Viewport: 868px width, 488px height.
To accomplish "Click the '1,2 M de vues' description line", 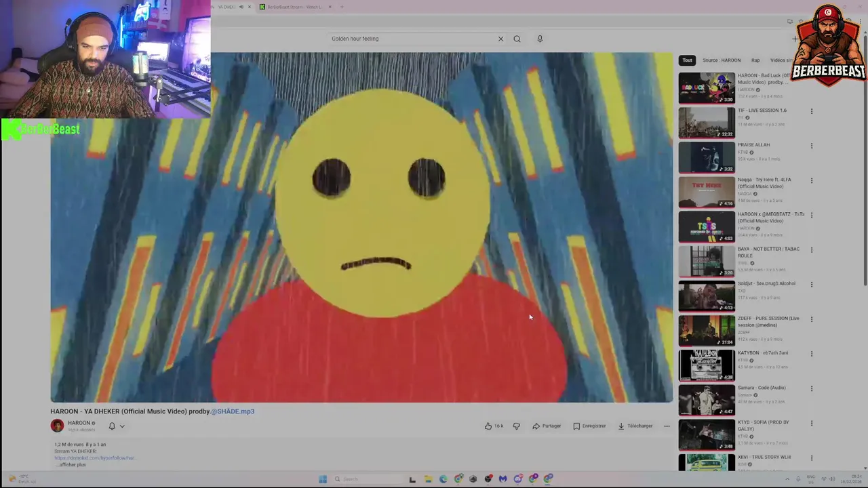I will (x=80, y=445).
